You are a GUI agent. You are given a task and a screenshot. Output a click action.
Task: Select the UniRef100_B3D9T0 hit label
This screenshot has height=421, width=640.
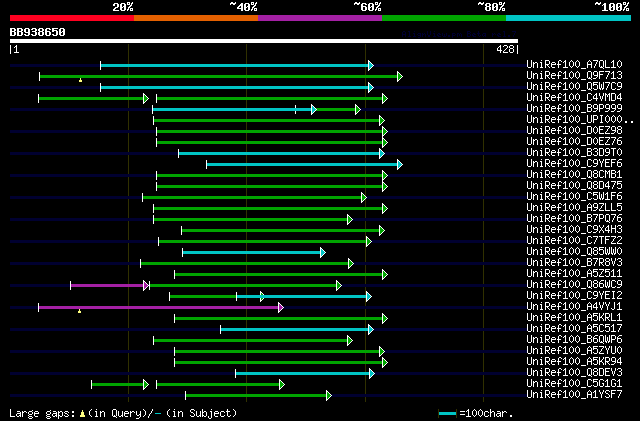(574, 152)
